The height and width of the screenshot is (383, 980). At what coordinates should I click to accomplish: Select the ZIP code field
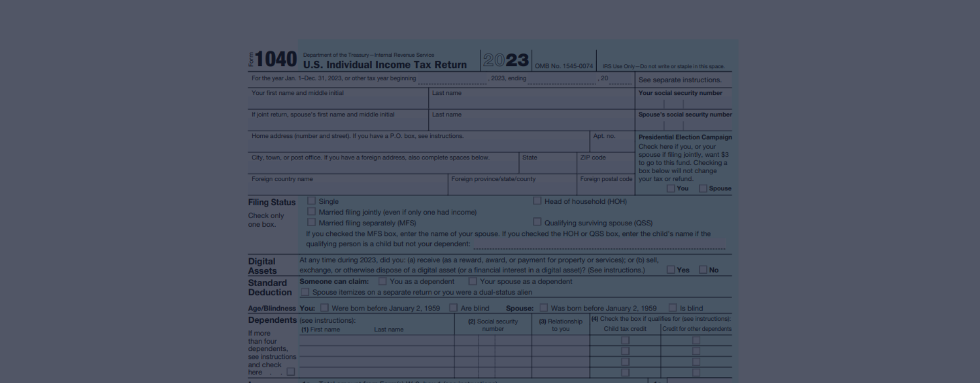605,167
